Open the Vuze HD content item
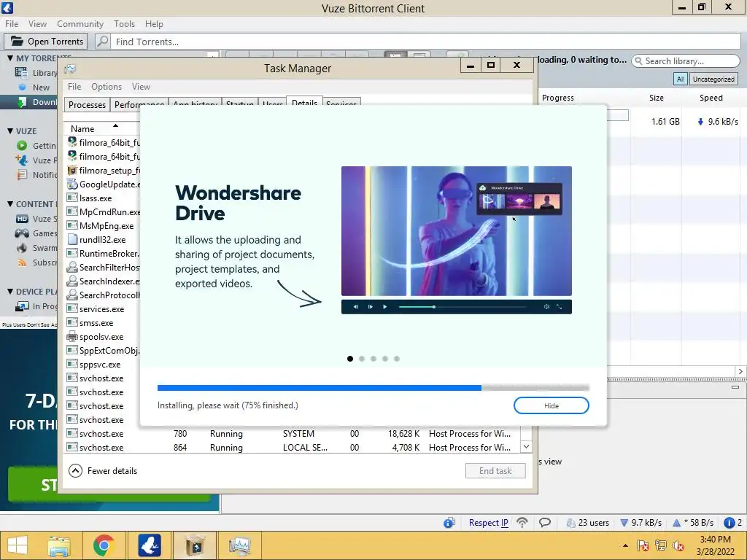 pos(36,219)
